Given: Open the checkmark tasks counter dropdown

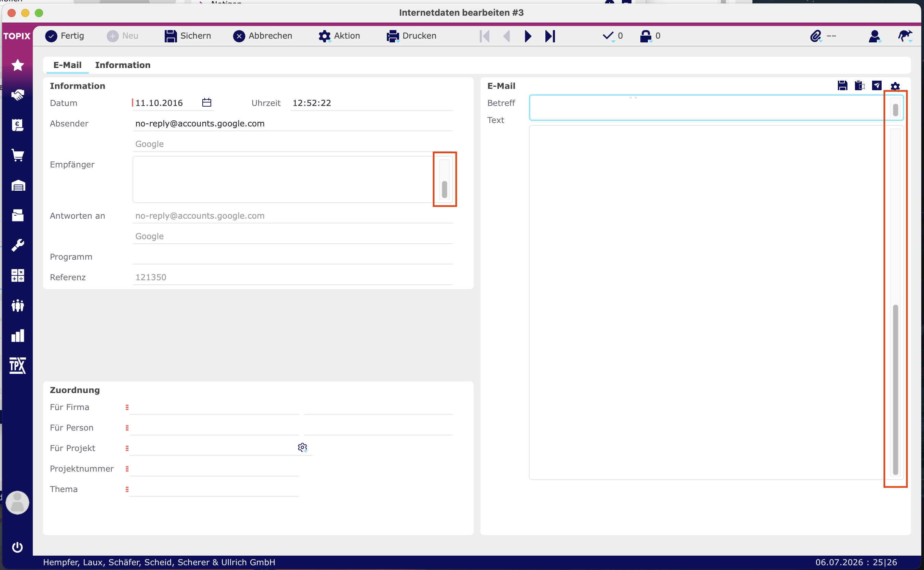Looking at the screenshot, I should coord(613,36).
